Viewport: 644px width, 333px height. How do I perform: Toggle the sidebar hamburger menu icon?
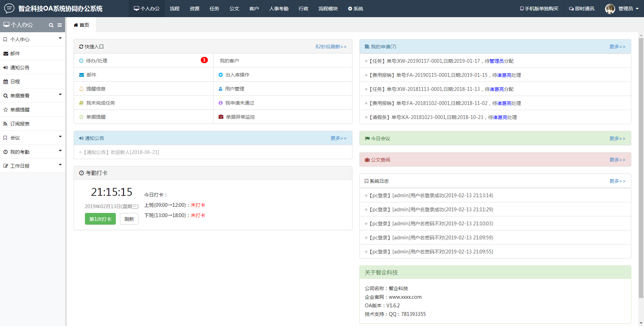(x=60, y=25)
